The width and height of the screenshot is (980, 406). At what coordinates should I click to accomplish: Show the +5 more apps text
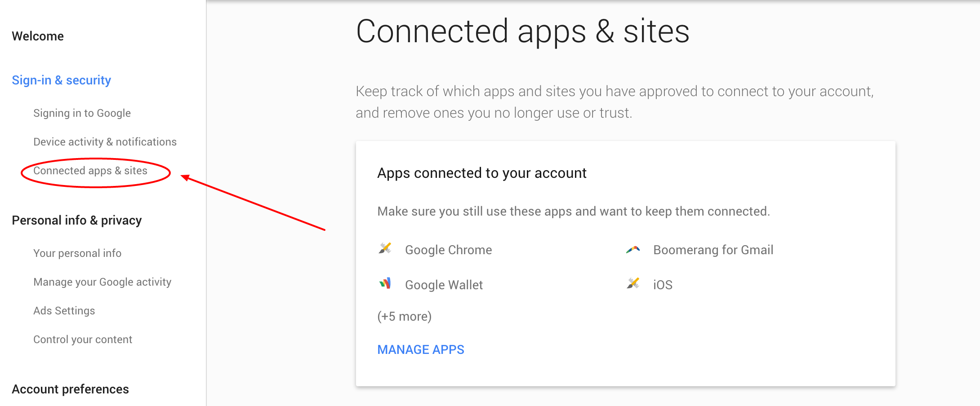click(404, 317)
